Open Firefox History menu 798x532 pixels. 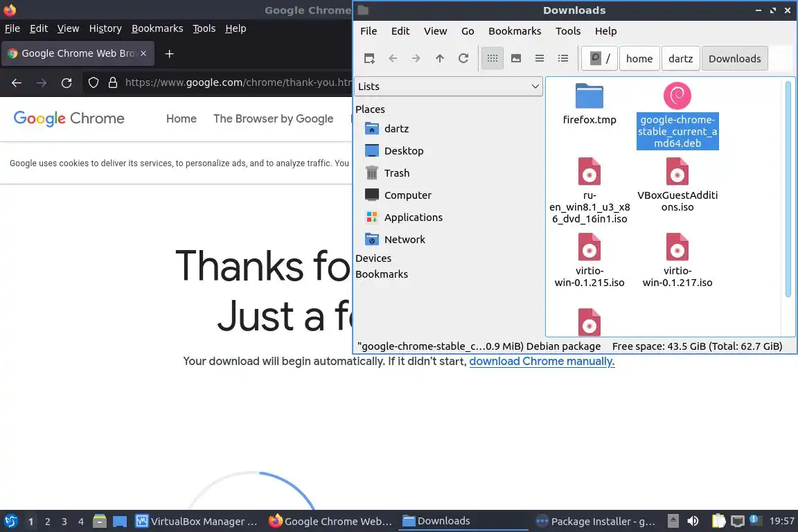coord(105,28)
